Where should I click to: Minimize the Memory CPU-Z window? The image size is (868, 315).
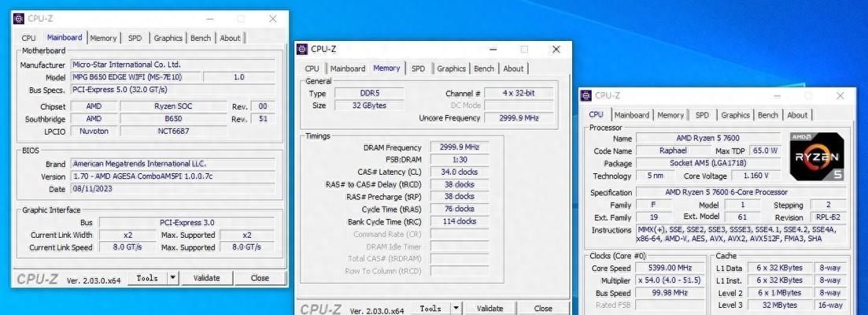(493, 50)
